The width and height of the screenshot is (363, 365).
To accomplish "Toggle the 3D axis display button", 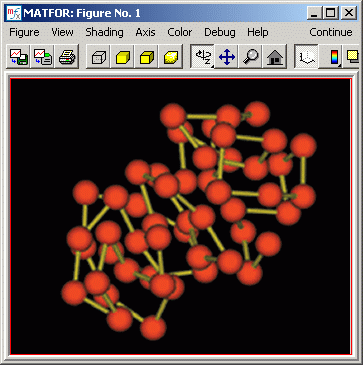I will [306, 57].
